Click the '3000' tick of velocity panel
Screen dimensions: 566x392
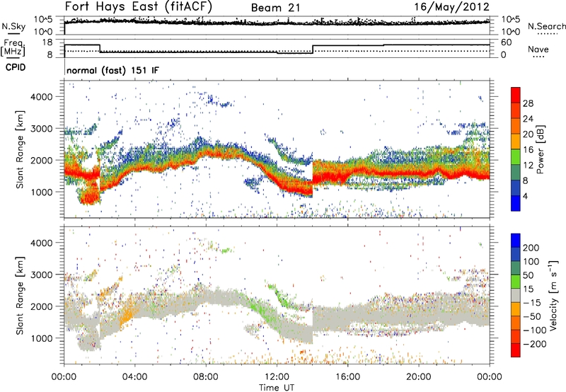tap(42, 275)
